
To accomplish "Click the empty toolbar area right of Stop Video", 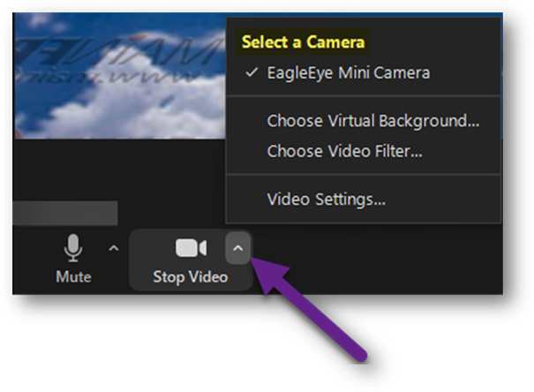I will pos(378,260).
